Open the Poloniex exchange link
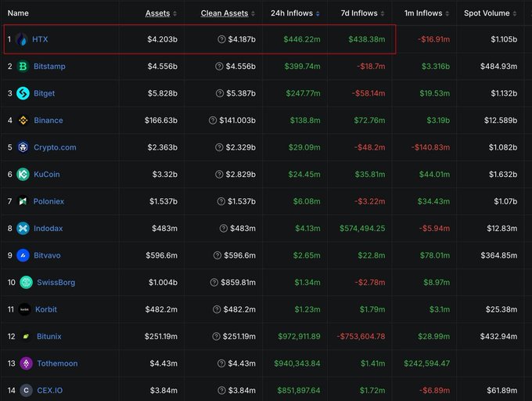The height and width of the screenshot is (401, 532). coord(49,201)
